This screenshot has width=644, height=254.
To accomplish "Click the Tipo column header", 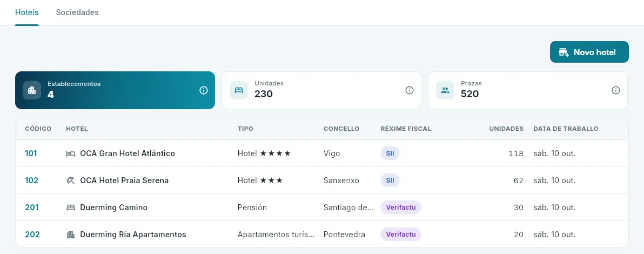I will 246,129.
